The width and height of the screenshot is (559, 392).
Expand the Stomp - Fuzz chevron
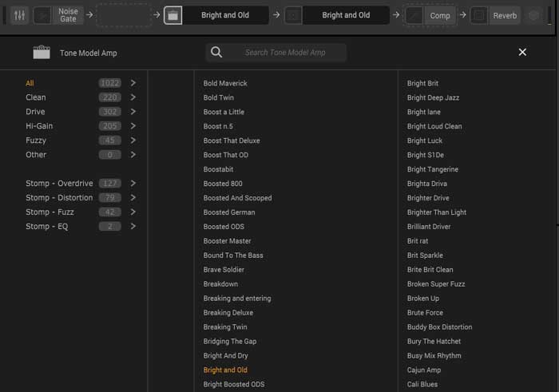(133, 212)
